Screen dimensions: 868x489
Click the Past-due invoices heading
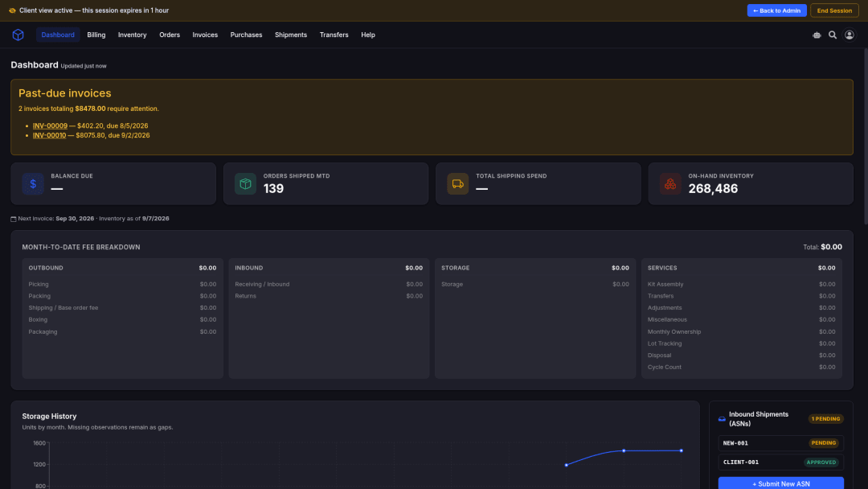pos(65,93)
